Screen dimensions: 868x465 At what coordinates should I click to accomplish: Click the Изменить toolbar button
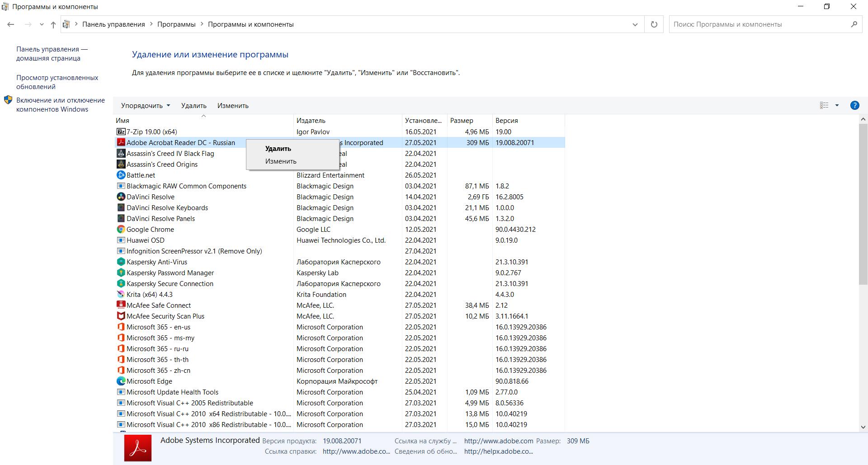[x=233, y=106]
